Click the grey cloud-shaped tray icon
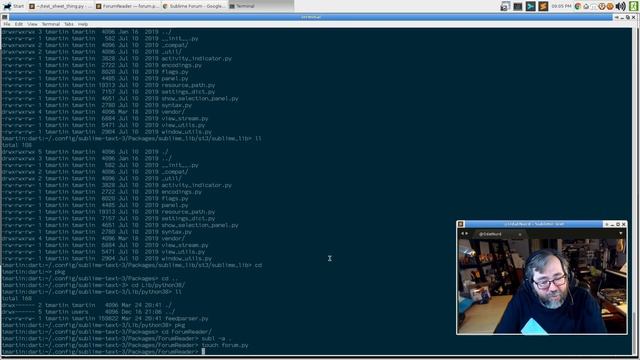This screenshot has height=360, width=640. click(x=586, y=6)
